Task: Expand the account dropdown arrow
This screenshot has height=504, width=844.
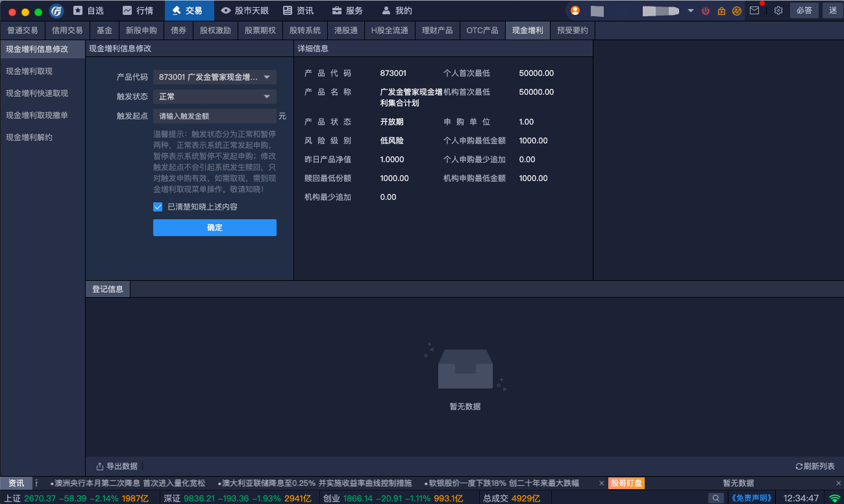Action: tap(690, 11)
